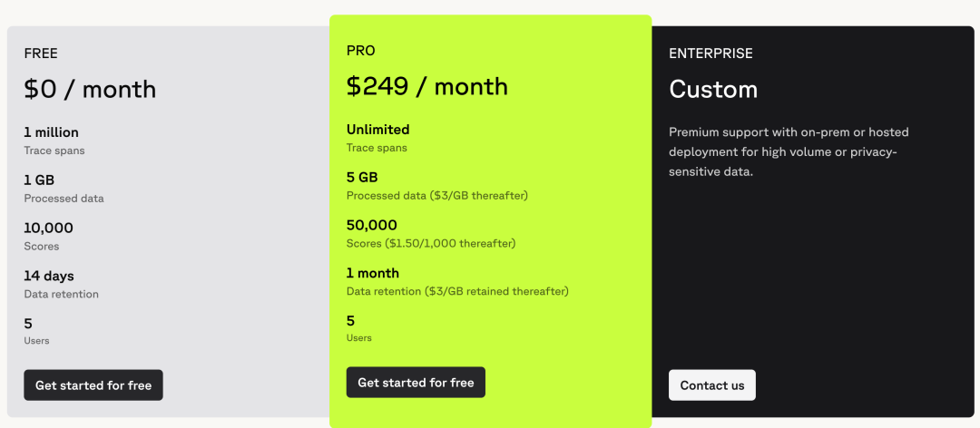Click the Custom price heading
980x428 pixels.
click(x=713, y=89)
